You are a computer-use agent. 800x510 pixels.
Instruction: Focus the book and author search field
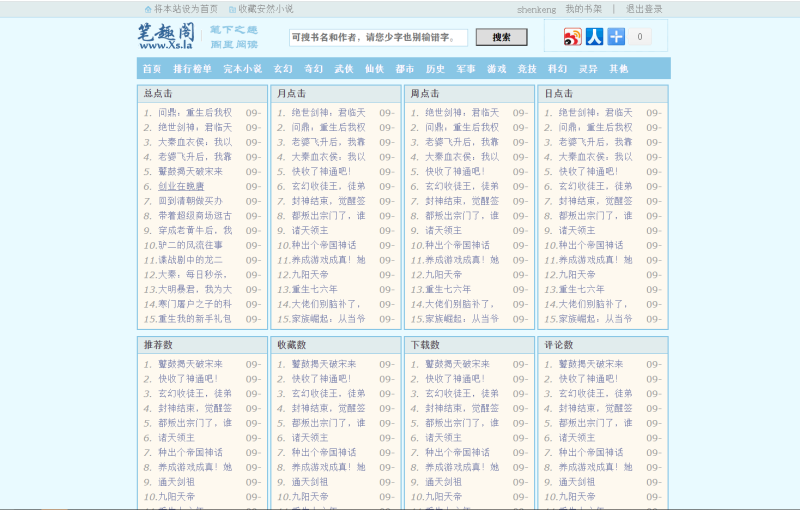coord(378,37)
